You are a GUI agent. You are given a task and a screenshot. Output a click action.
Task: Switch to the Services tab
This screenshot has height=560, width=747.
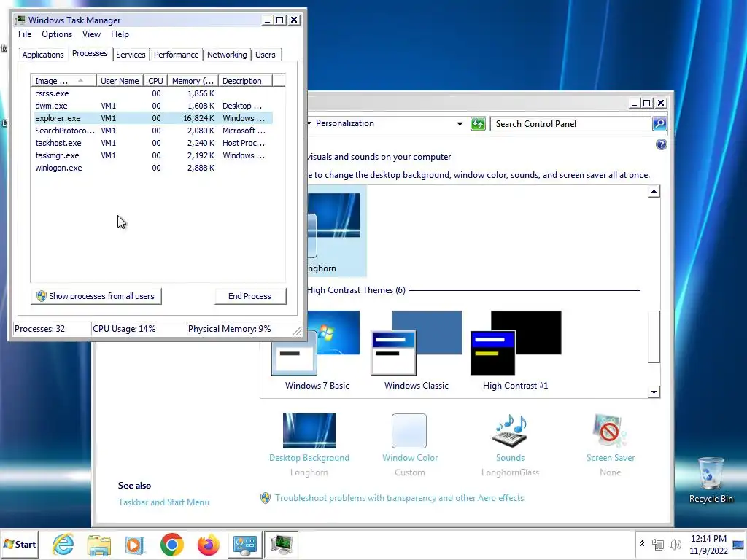point(131,55)
